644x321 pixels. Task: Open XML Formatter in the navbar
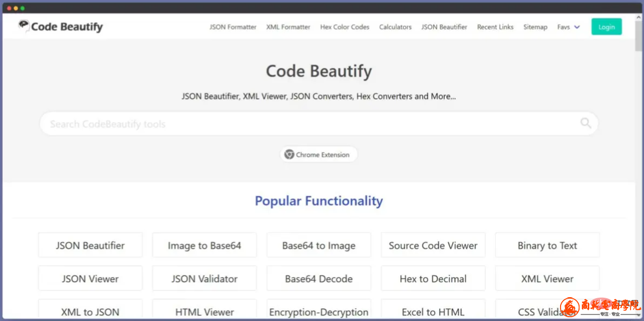pyautogui.click(x=288, y=27)
